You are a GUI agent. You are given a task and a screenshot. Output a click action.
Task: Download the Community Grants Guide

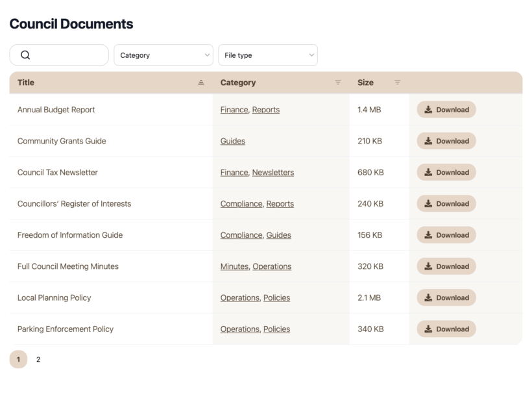[x=446, y=141]
